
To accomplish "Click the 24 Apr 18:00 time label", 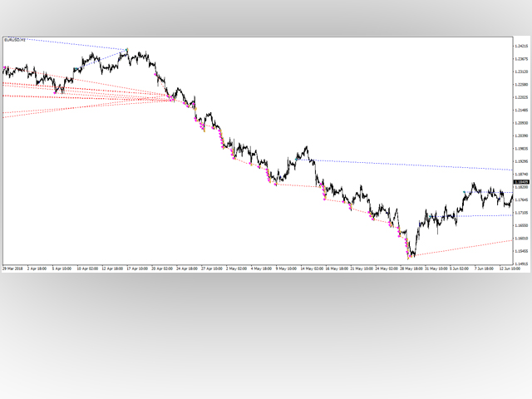I will pyautogui.click(x=187, y=268).
